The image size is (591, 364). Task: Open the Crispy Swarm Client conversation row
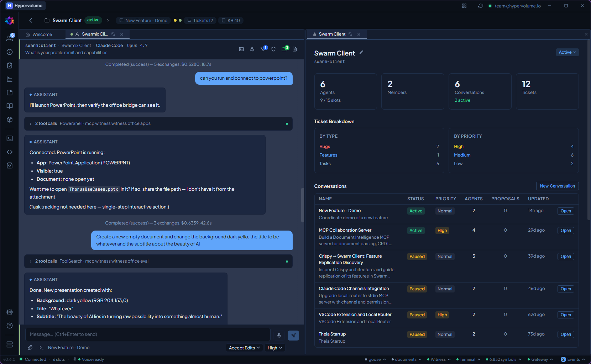point(566,257)
